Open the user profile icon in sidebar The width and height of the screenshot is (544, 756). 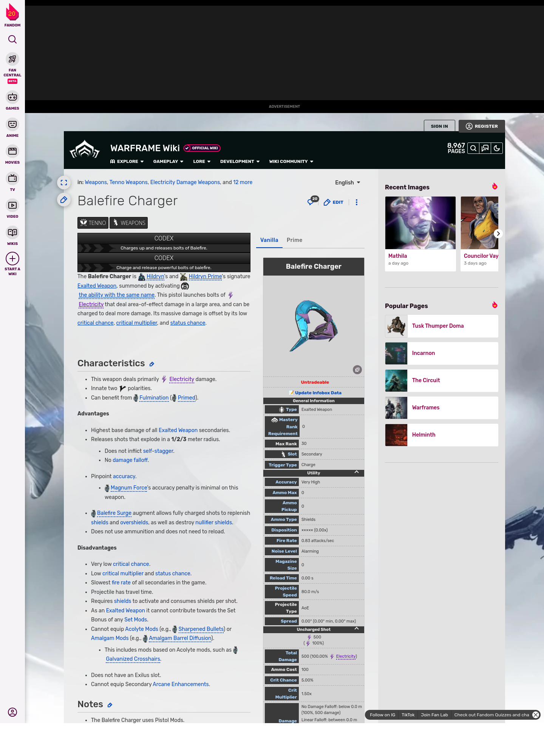pos(12,712)
